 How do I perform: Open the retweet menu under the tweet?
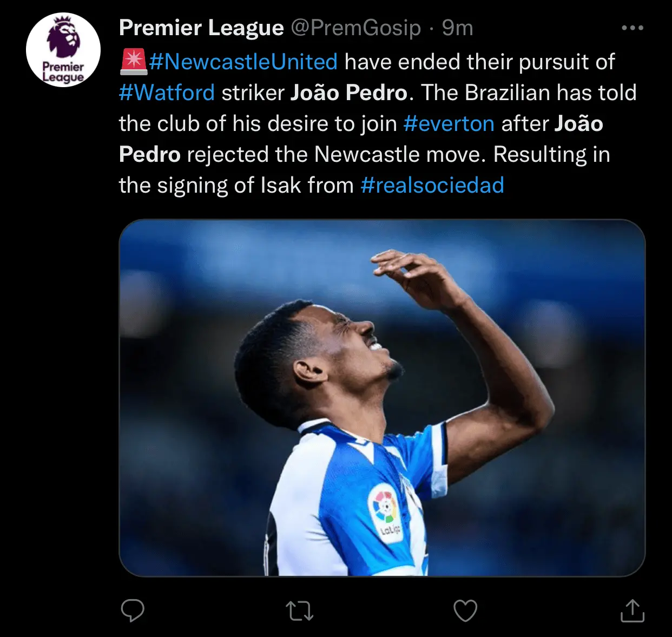click(x=299, y=611)
